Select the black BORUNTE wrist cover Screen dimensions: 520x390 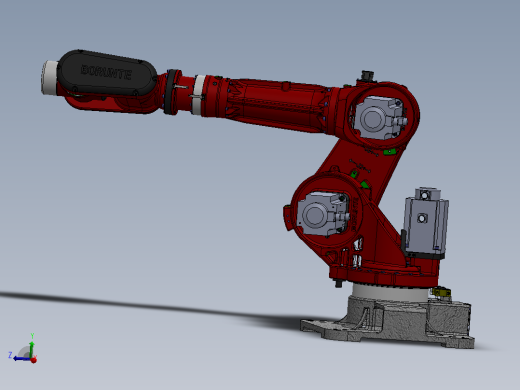tap(107, 73)
